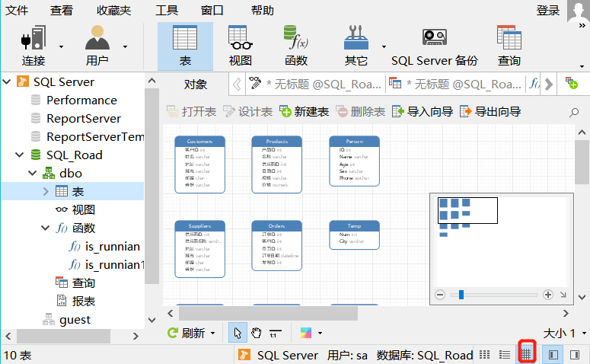The height and width of the screenshot is (364, 590).
Task: Click the 导入向导 (Import Wizard) button
Action: (423, 112)
